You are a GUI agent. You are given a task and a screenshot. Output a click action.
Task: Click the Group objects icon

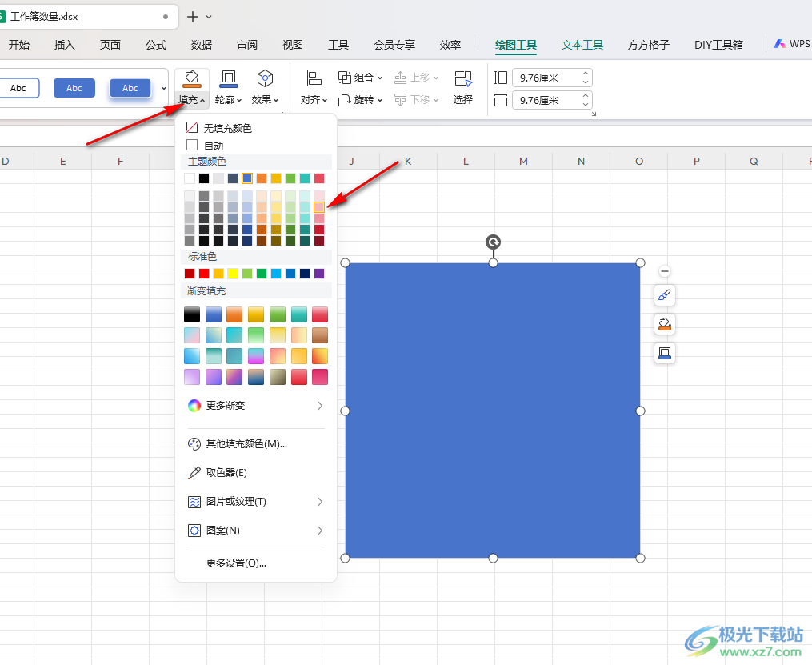(344, 78)
